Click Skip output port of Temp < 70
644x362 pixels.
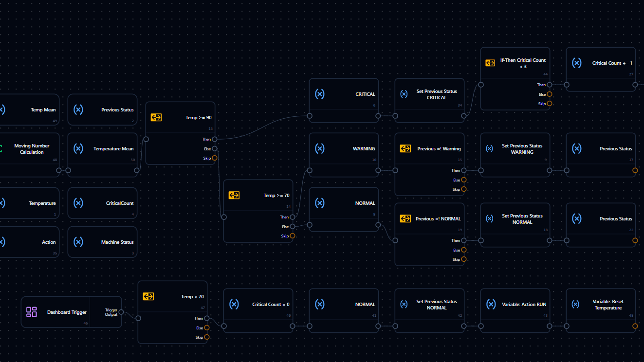pos(207,337)
